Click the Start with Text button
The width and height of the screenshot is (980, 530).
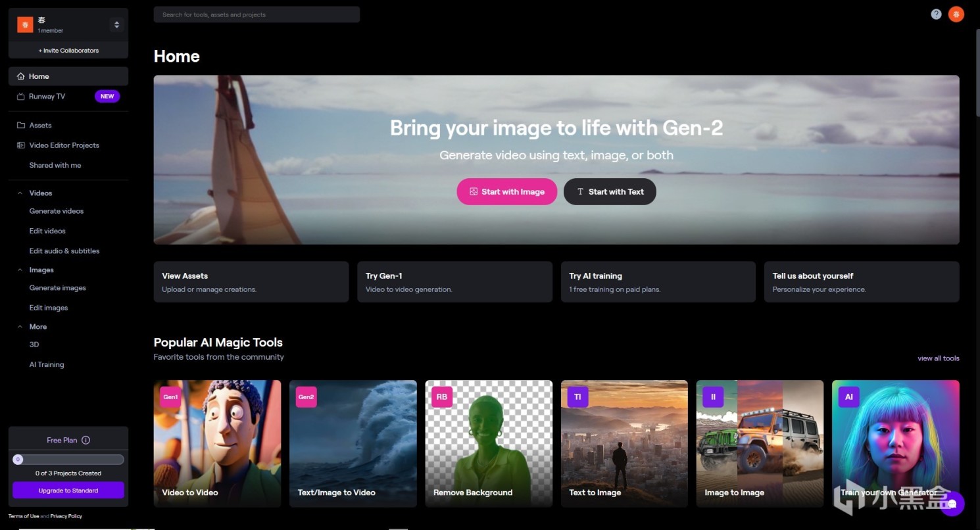click(x=610, y=192)
